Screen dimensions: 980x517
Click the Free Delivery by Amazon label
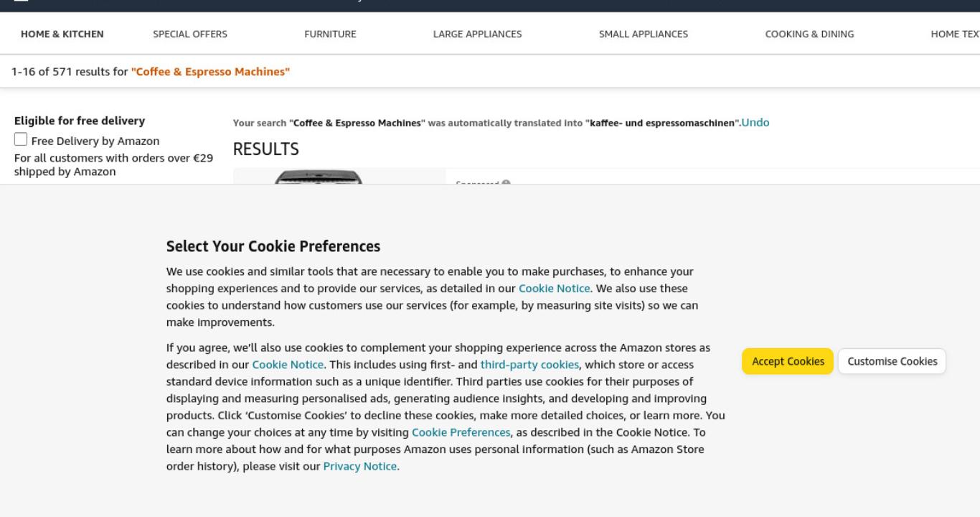tap(95, 141)
